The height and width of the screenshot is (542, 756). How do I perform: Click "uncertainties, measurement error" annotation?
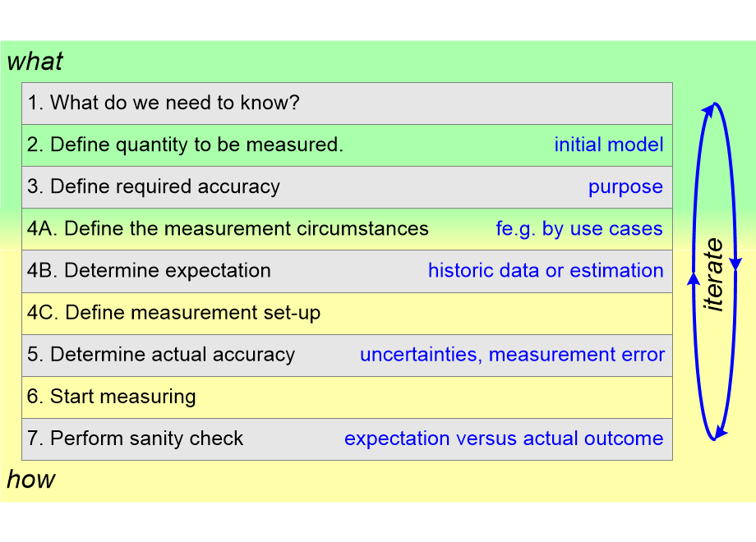512,355
